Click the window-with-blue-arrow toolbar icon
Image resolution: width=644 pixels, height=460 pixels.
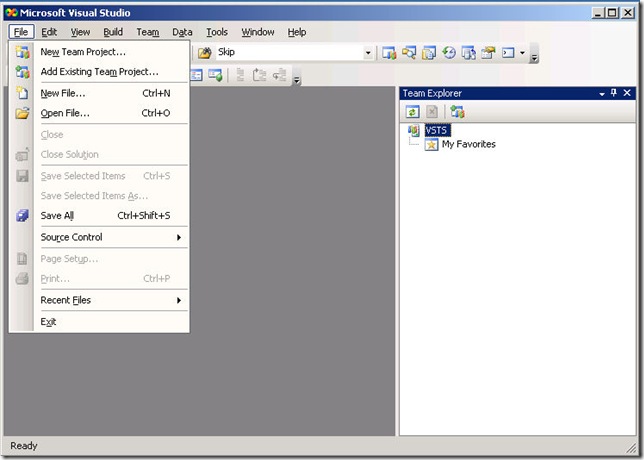tap(468, 53)
